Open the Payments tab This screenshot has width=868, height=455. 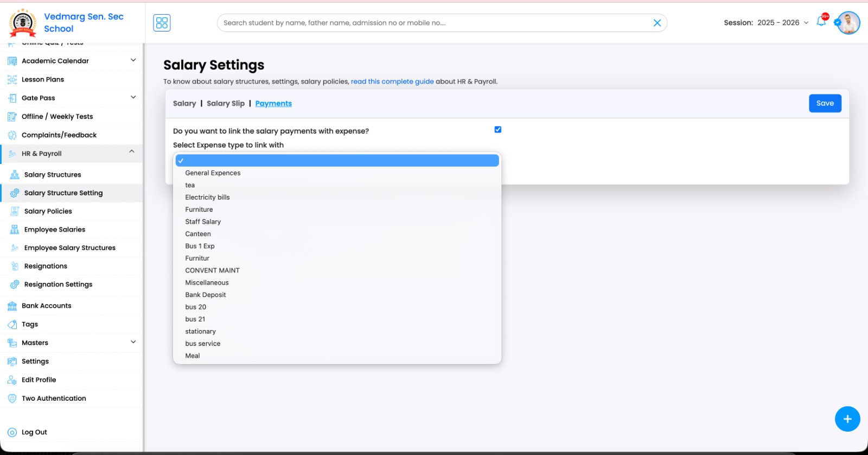(x=273, y=104)
